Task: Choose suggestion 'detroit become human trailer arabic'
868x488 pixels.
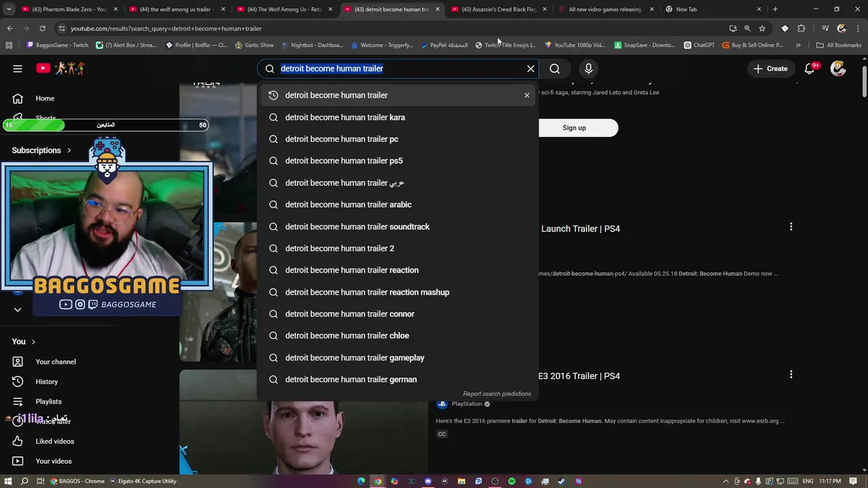Action: point(399,205)
